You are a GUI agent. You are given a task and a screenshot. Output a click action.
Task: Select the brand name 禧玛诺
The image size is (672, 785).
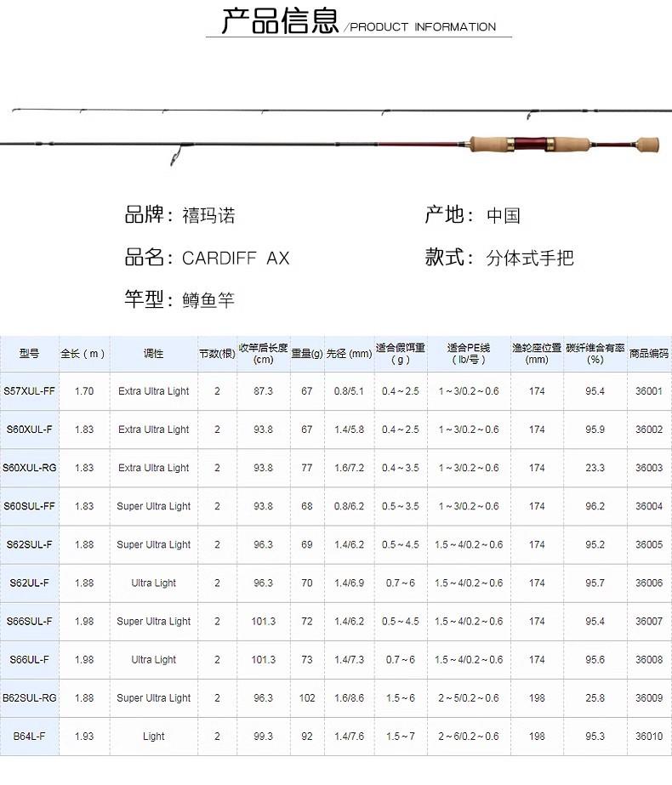(x=208, y=216)
